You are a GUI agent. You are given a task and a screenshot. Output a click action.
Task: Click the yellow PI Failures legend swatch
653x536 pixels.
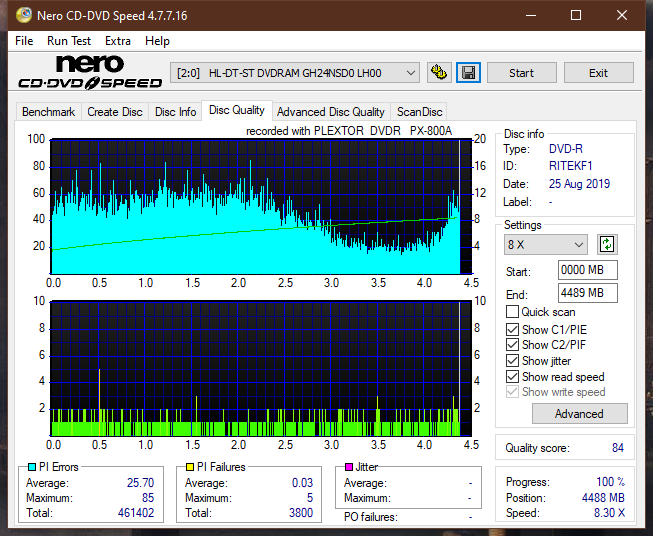(190, 467)
